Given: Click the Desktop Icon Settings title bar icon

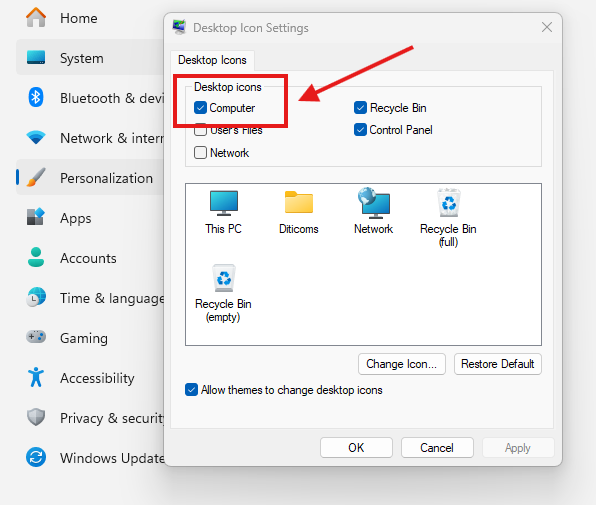Looking at the screenshot, I should (x=179, y=27).
